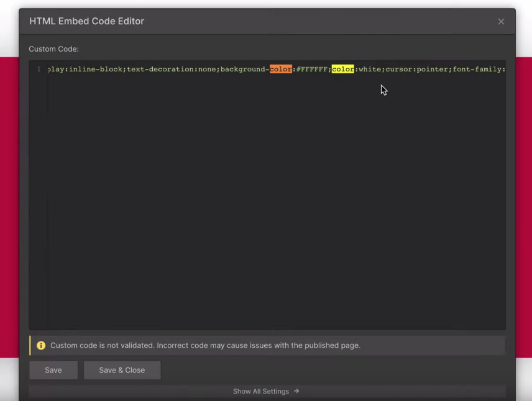The image size is (532, 401).
Task: Click the 'Custom Code:' label
Action: [53, 49]
